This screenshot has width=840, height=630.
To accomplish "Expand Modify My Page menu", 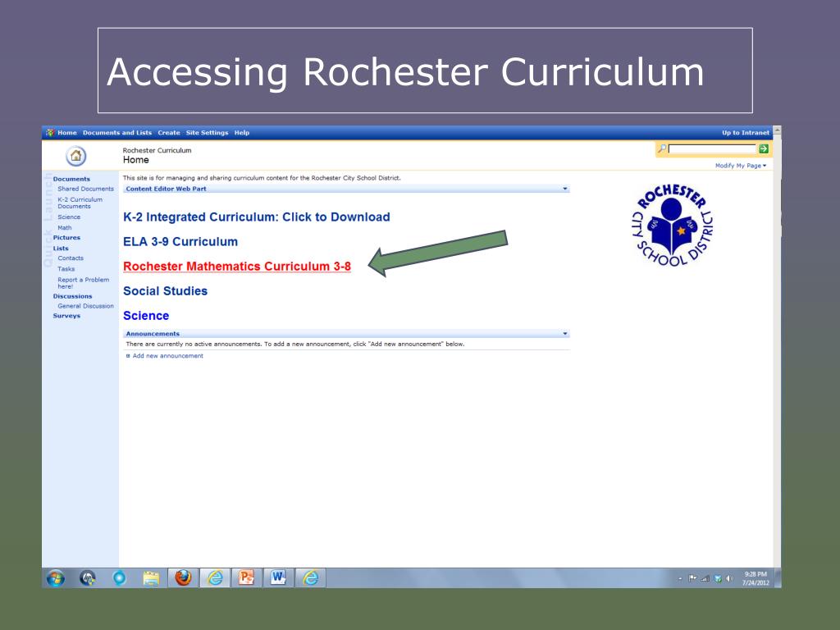I will click(x=741, y=166).
